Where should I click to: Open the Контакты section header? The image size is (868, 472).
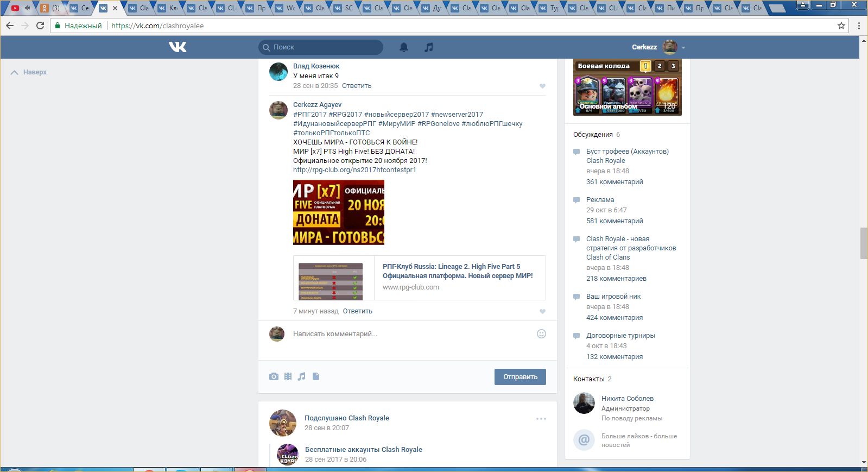588,379
